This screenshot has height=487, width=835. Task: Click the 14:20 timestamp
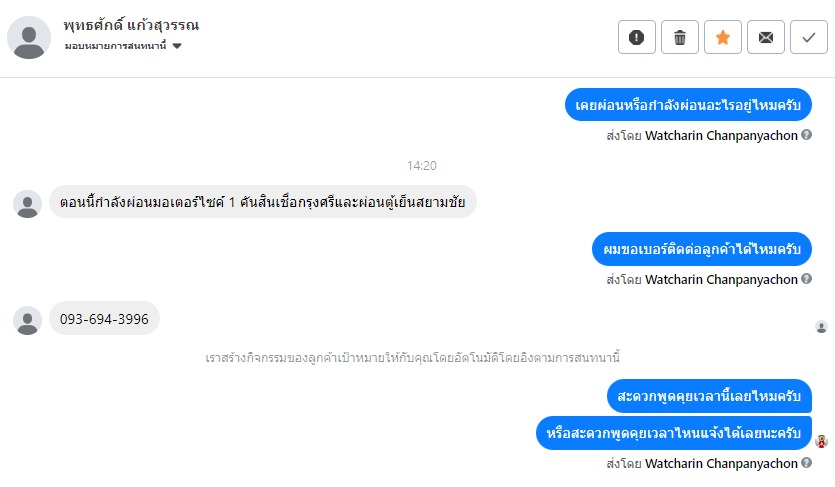(x=421, y=165)
